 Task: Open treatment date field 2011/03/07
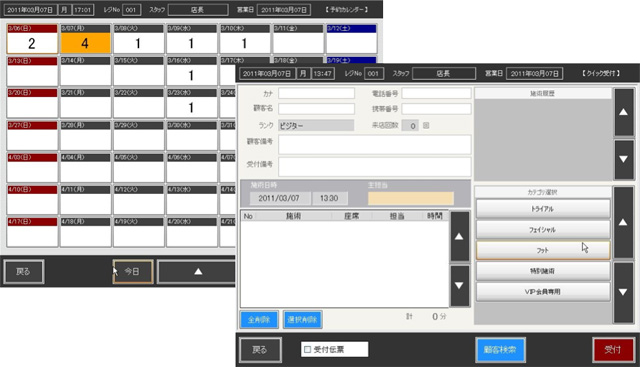click(280, 198)
